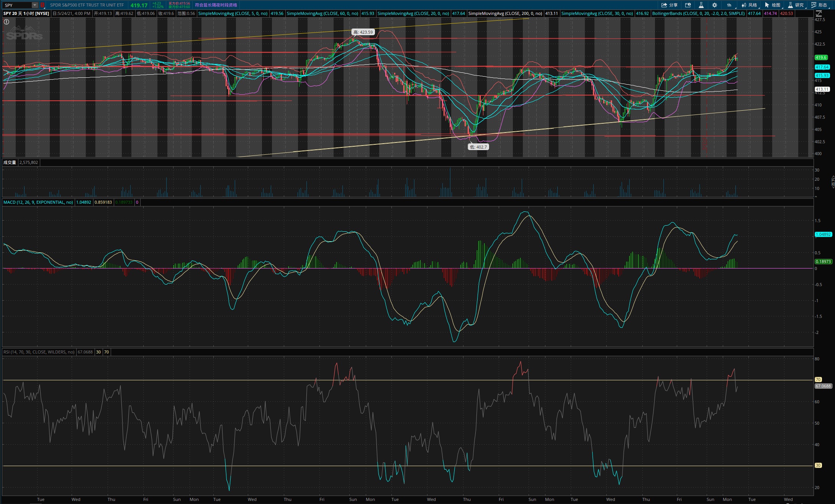The height and width of the screenshot is (504, 835).
Task: Select the SimpleMovingAvg CLOSE 200 study label
Action: (x=505, y=13)
